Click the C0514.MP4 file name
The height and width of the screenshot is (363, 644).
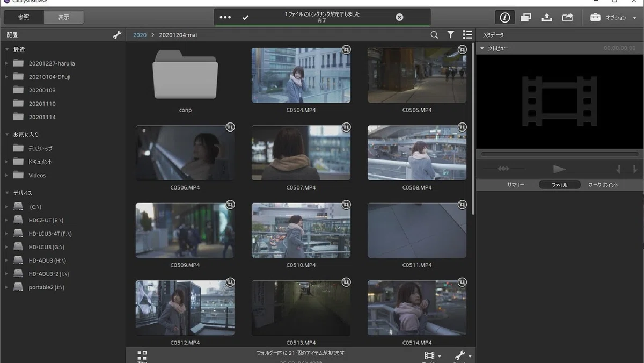tap(417, 343)
